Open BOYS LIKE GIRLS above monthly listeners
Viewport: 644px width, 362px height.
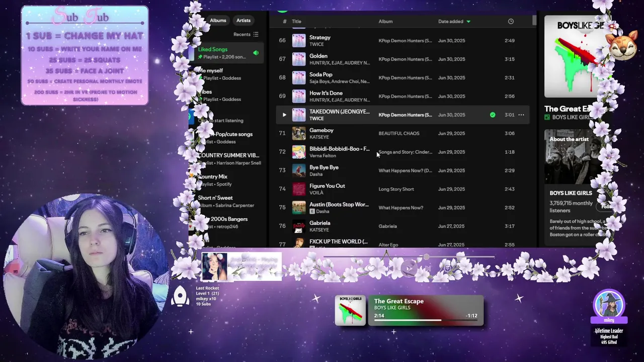[x=571, y=193]
